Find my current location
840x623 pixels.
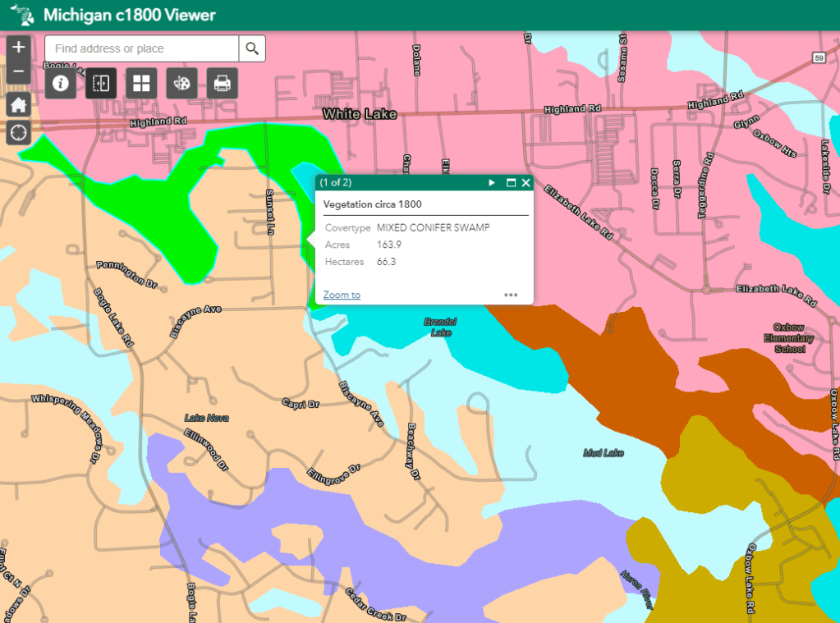pos(19,131)
